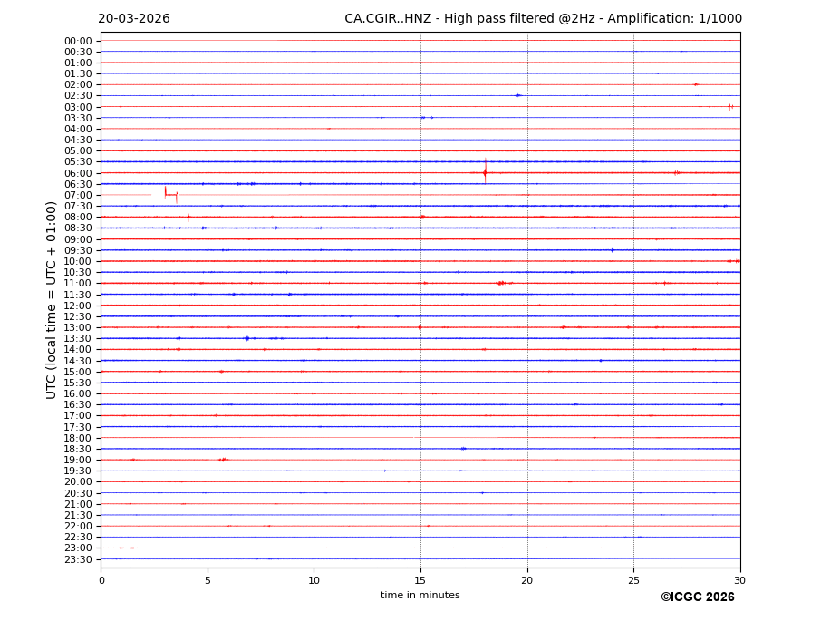Click the red step-shaped signal on the 07:00 trace
This screenshot has height=631, width=840.
pyautogui.click(x=170, y=193)
